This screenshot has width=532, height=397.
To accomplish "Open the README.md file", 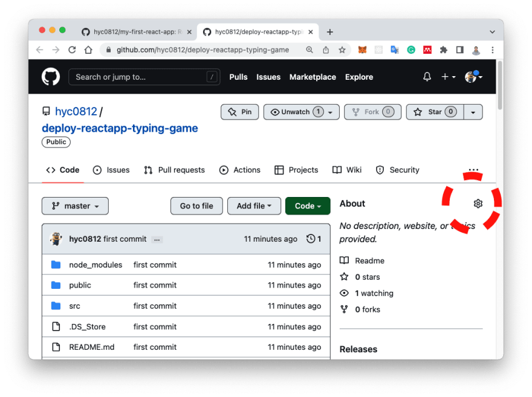I will click(92, 347).
